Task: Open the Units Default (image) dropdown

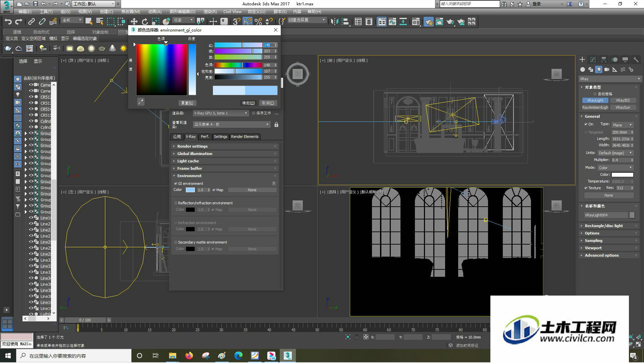Action: (x=615, y=153)
